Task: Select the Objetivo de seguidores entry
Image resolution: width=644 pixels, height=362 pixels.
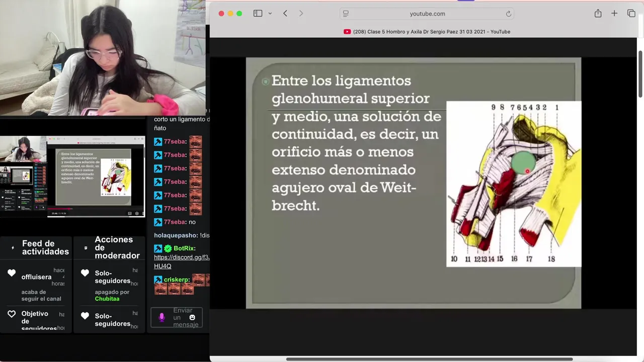Action: click(x=39, y=321)
